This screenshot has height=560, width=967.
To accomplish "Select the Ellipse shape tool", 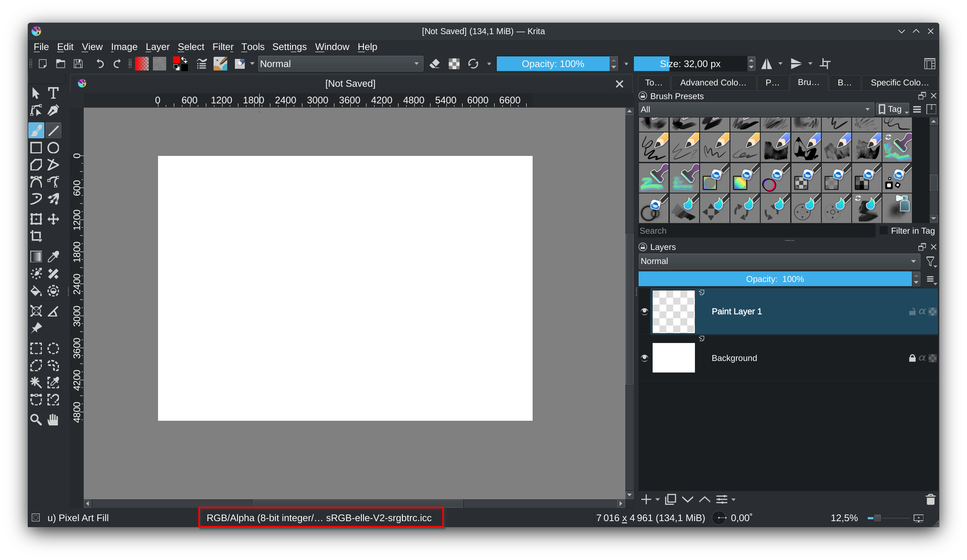I will 53,148.
